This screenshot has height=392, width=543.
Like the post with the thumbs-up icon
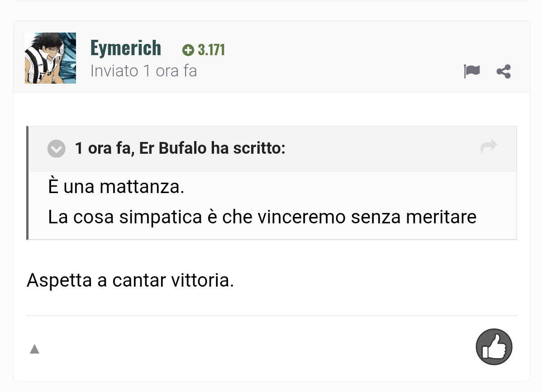[x=494, y=347]
